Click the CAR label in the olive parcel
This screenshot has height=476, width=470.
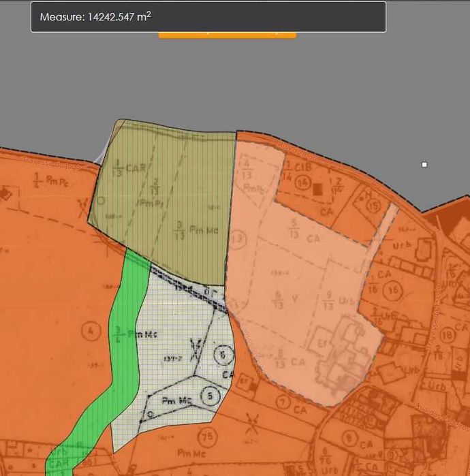tap(136, 168)
